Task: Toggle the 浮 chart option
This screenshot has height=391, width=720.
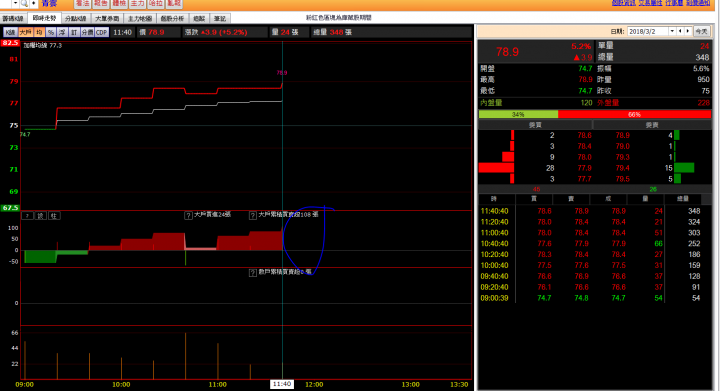Action: coord(62,32)
